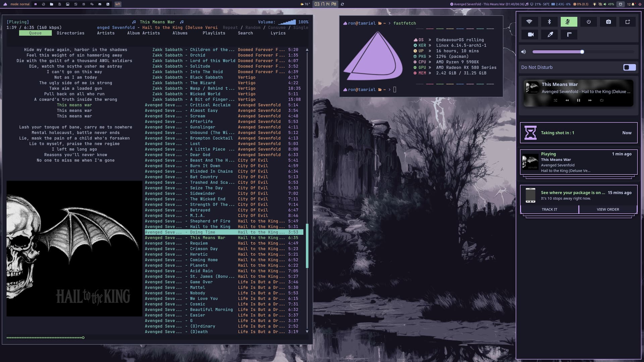Click the region capture icon with plus
644x362 pixels.
[628, 22]
